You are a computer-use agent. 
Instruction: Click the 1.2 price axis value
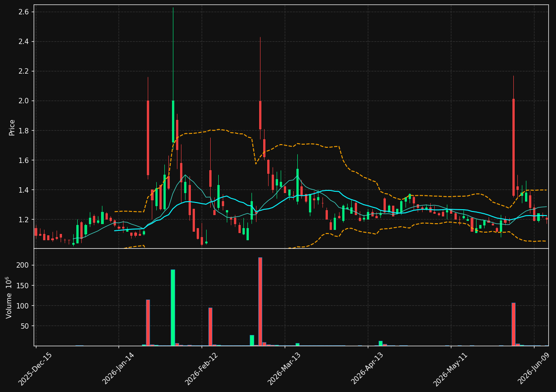click(24, 219)
